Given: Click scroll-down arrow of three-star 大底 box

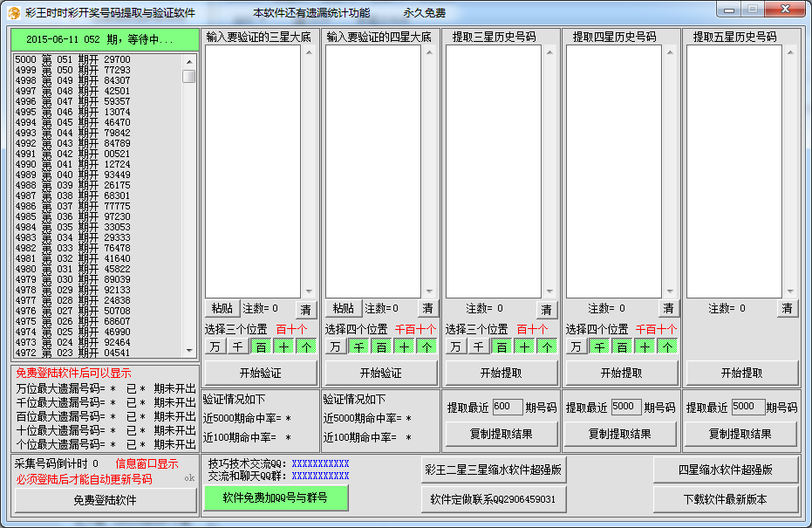Looking at the screenshot, I should 309,291.
